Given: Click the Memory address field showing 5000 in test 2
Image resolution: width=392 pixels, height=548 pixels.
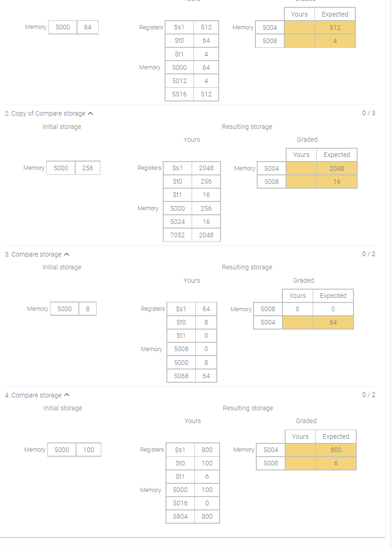Looking at the screenshot, I should point(60,168).
